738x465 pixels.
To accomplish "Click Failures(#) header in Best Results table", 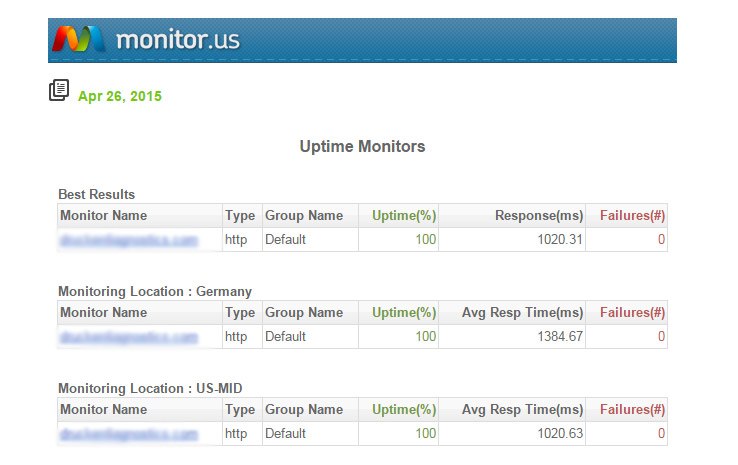I will [x=632, y=216].
